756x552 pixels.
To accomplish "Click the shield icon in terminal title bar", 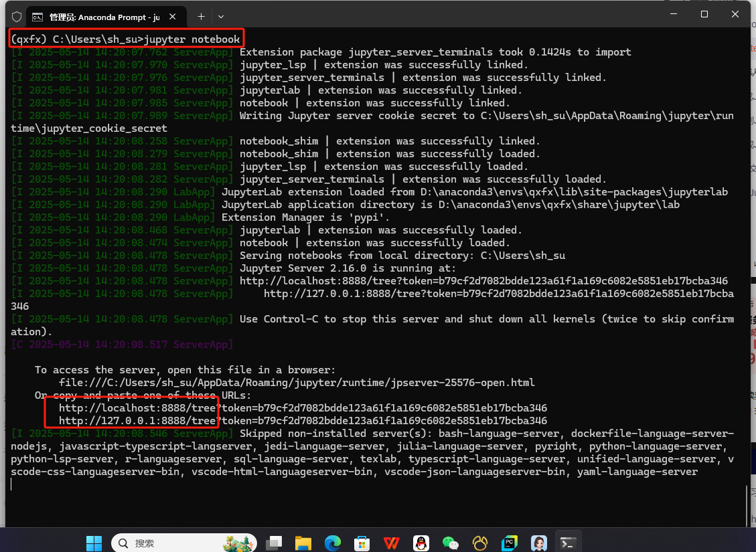I will pyautogui.click(x=17, y=17).
